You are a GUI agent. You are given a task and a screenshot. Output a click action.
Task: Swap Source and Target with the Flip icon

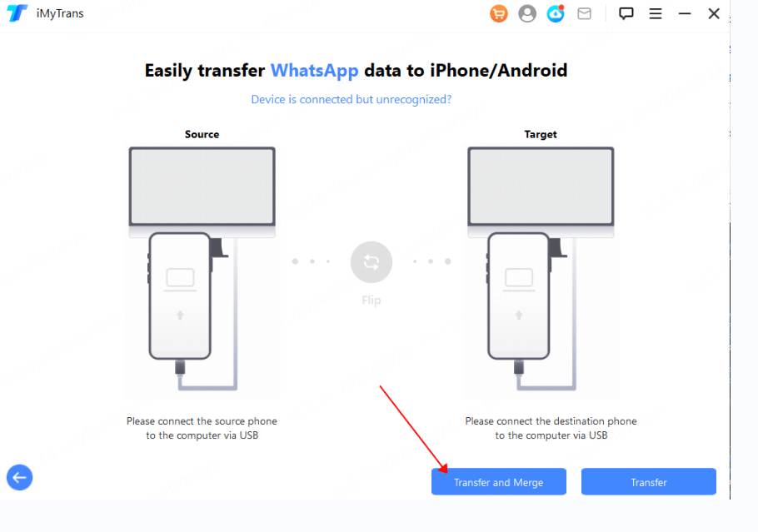[371, 261]
